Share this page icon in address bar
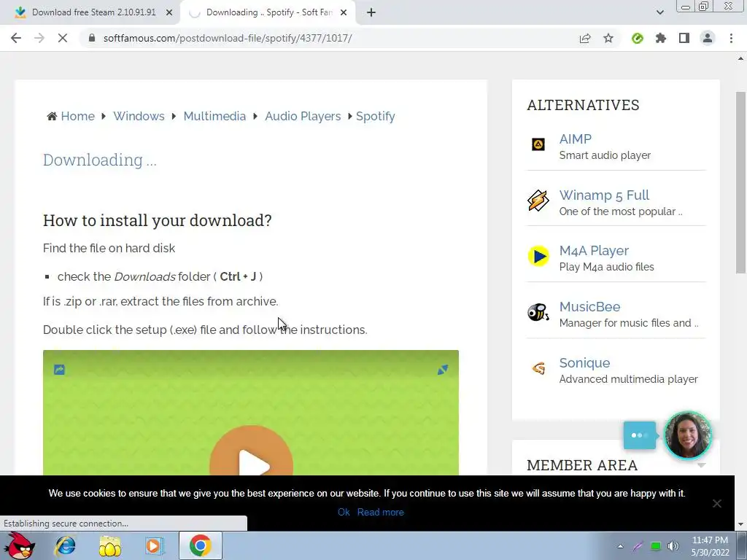 pos(585,38)
